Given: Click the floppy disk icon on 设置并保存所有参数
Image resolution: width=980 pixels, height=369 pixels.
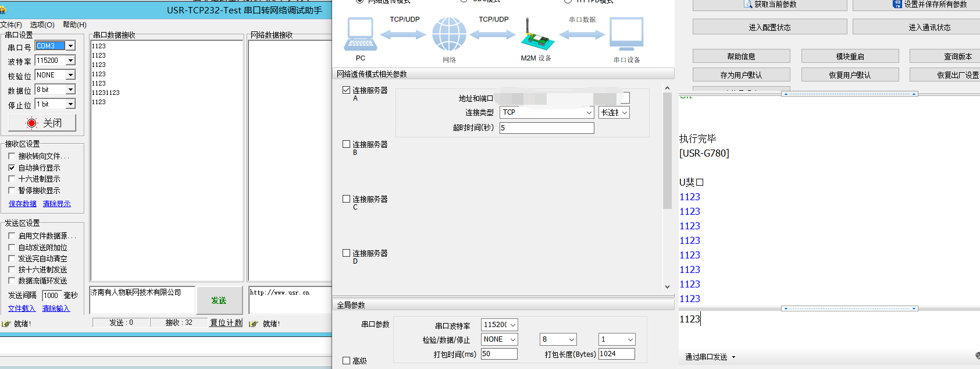Looking at the screenshot, I should click(x=897, y=4).
